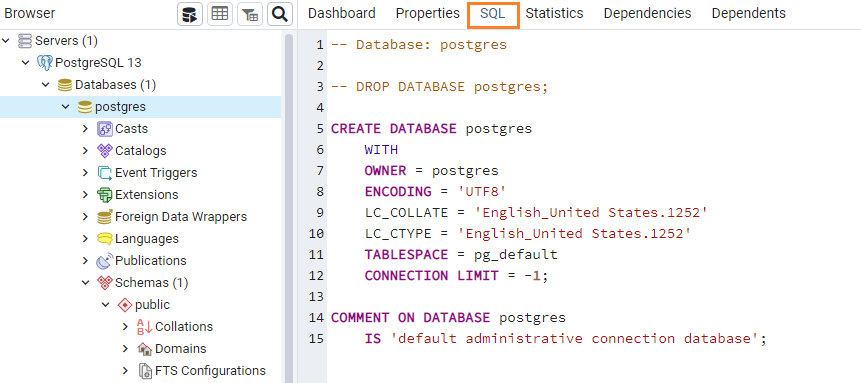Open the Dependents tab
The height and width of the screenshot is (383, 861).
tap(748, 14)
